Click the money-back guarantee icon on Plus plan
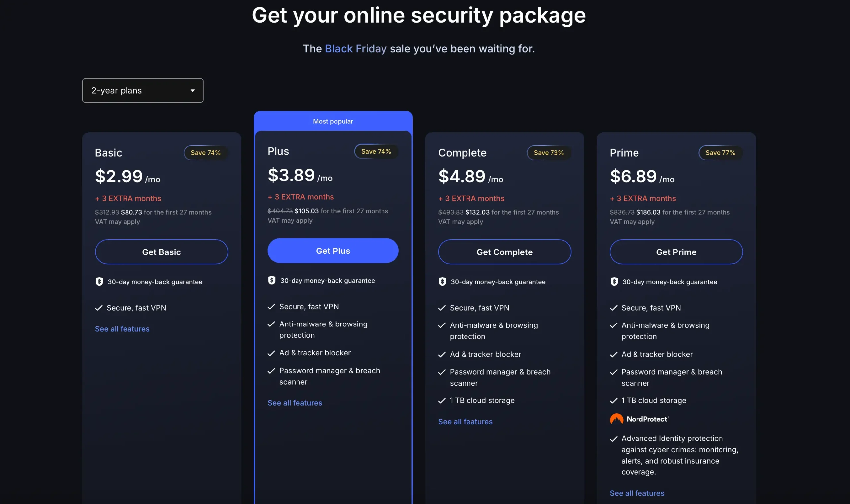The width and height of the screenshot is (850, 504). coord(271,280)
